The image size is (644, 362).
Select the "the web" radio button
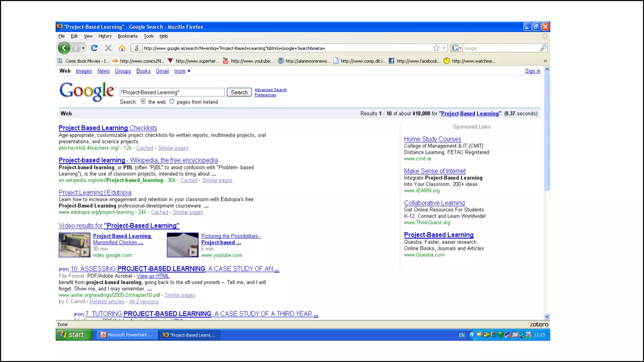coord(143,101)
